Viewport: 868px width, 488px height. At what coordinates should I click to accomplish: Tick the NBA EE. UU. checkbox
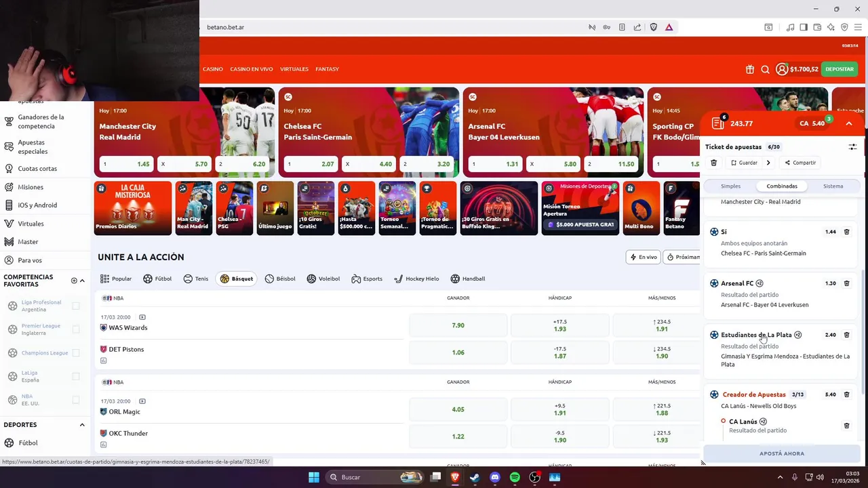[76, 400]
